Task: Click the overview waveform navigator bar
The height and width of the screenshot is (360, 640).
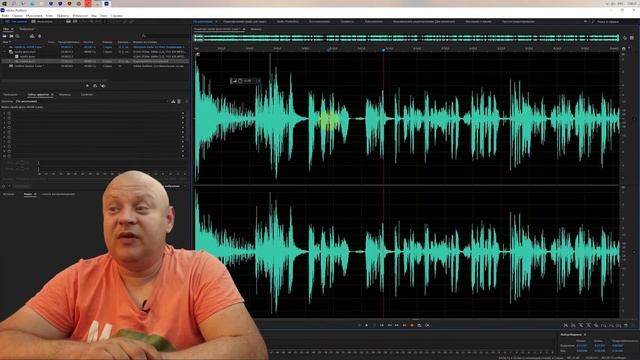Action: click(408, 38)
